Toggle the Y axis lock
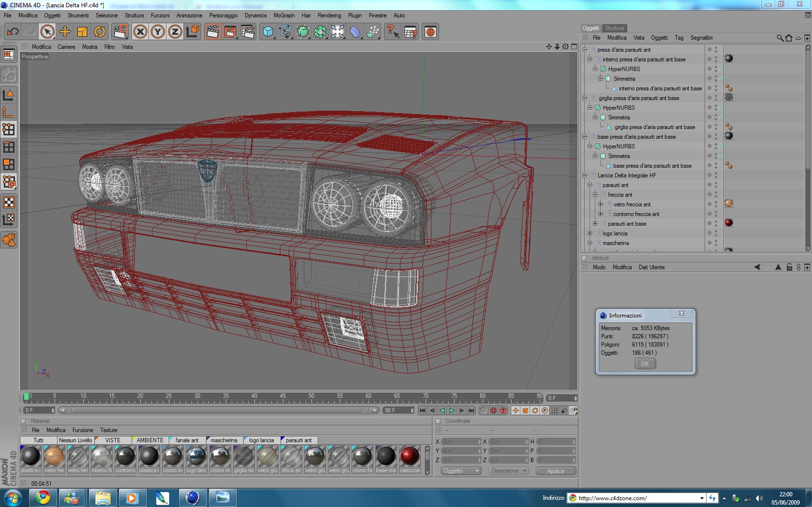Viewport: 812px width, 507px height. click(158, 32)
